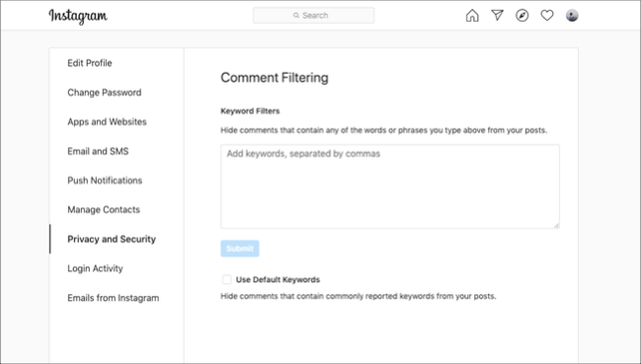The height and width of the screenshot is (364, 641).
Task: Go to the Home feed icon
Action: pyautogui.click(x=472, y=16)
